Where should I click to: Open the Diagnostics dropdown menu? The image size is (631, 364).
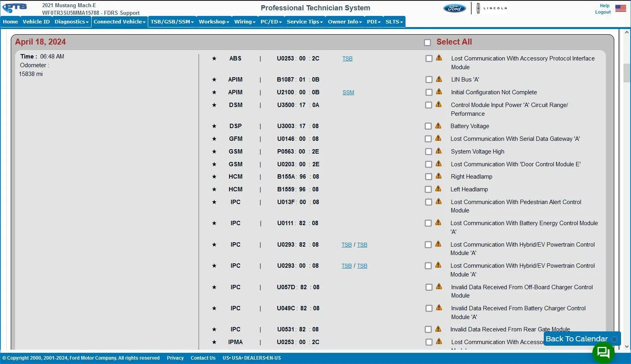click(x=72, y=21)
